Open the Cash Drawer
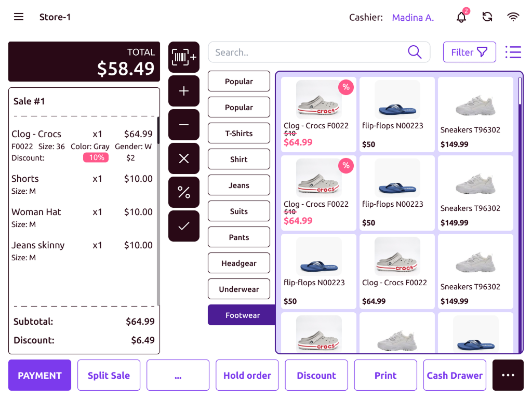The image size is (532, 399). click(454, 375)
